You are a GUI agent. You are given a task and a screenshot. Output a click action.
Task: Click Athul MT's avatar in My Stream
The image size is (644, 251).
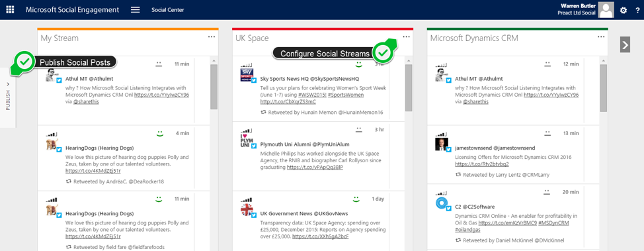52,75
